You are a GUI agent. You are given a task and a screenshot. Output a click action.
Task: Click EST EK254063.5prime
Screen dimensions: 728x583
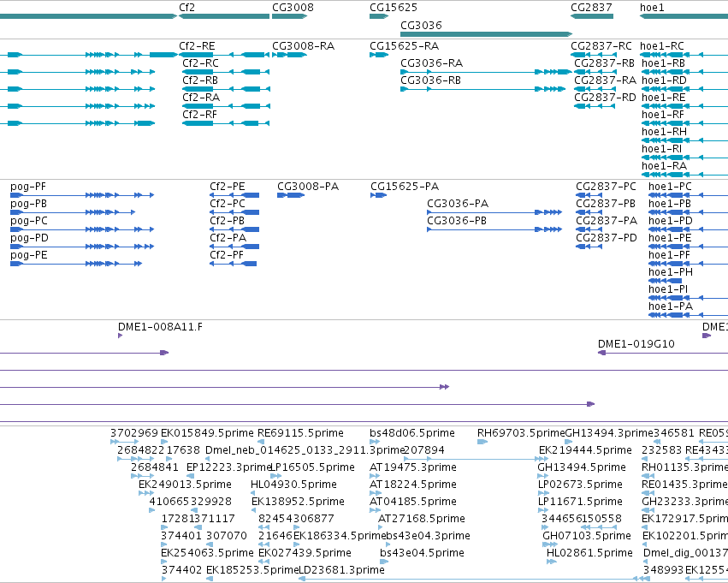point(207,553)
